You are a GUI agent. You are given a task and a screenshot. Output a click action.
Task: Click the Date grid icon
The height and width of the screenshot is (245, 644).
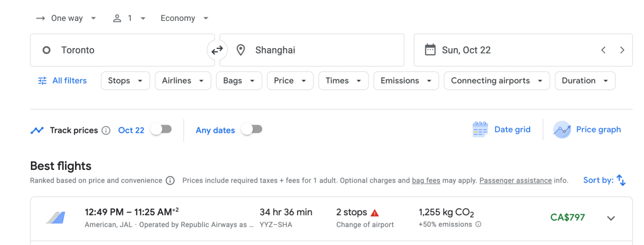(x=480, y=129)
